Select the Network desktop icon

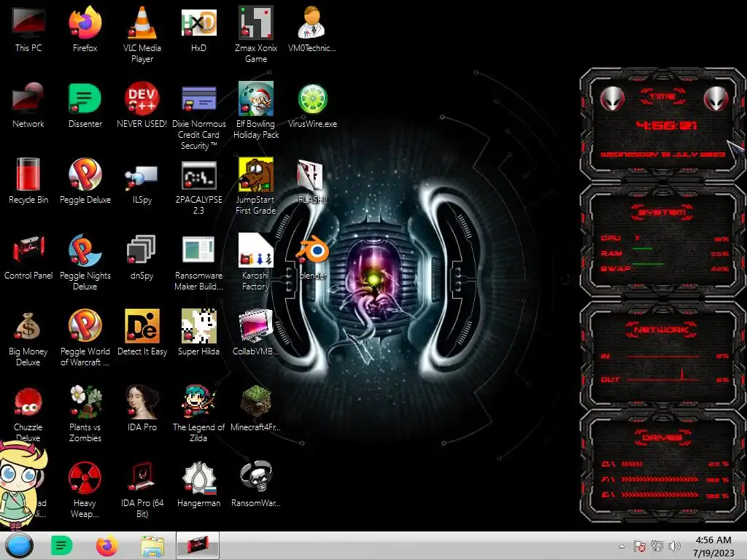[x=28, y=106]
